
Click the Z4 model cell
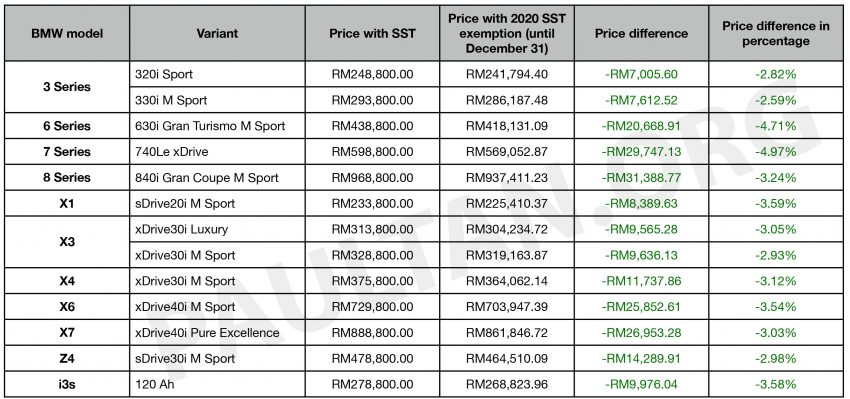[67, 358]
